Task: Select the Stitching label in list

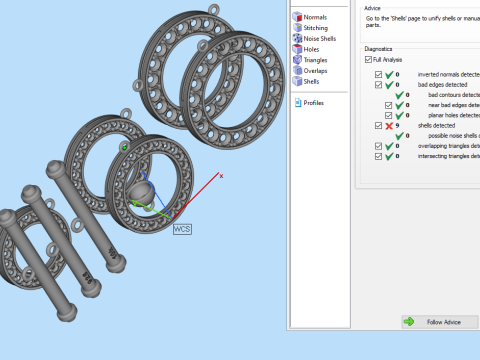Action: [x=316, y=28]
